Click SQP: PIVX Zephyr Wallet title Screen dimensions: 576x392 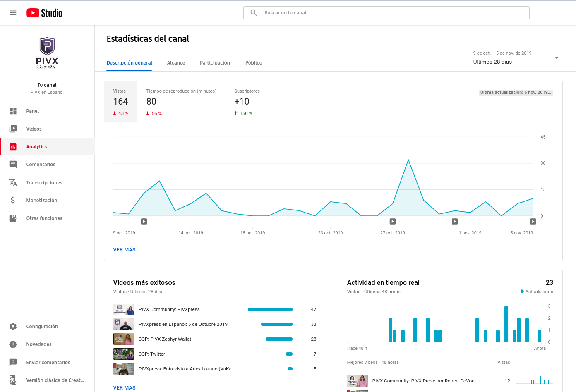point(165,339)
